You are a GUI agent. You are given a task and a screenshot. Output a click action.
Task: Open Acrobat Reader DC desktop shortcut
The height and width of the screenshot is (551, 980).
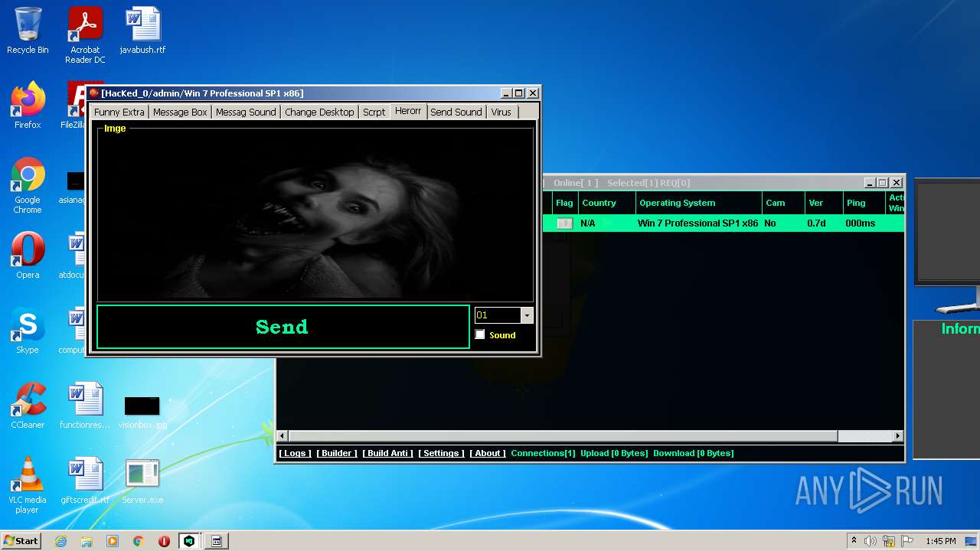(x=85, y=34)
